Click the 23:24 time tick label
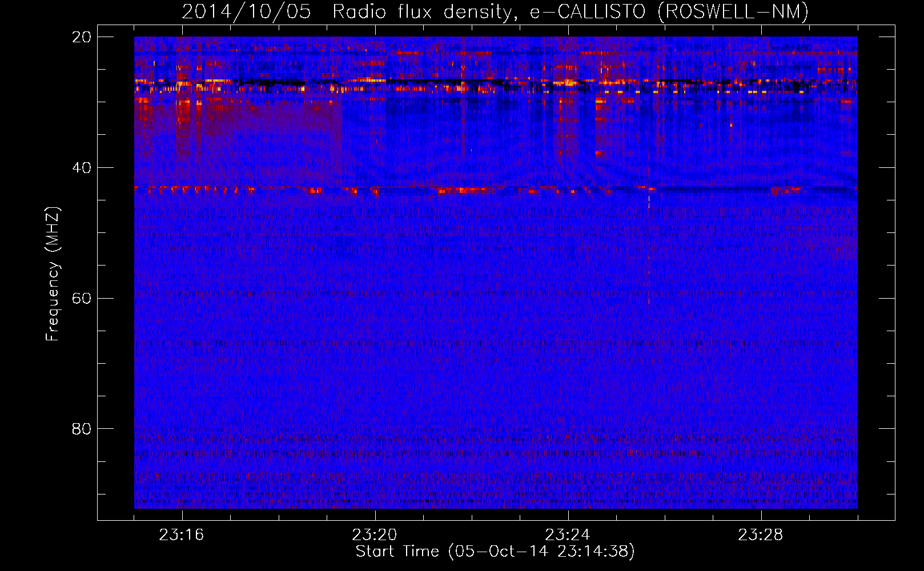Image resolution: width=924 pixels, height=571 pixels. click(x=568, y=535)
